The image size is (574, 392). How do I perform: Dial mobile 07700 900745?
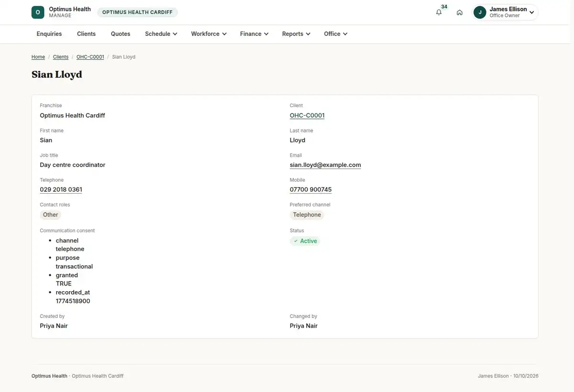pos(310,190)
